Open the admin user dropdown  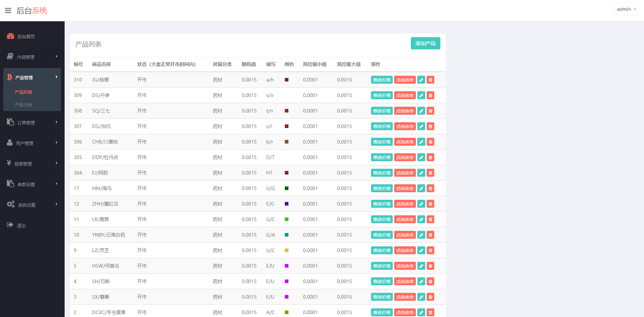(626, 9)
